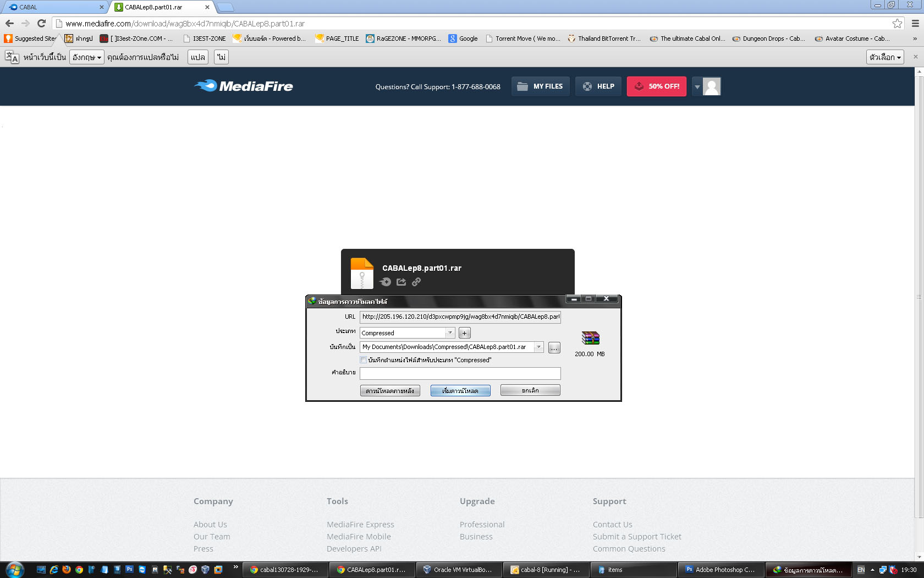Click the security shield tray icon
This screenshot has width=924, height=578.
893,570
